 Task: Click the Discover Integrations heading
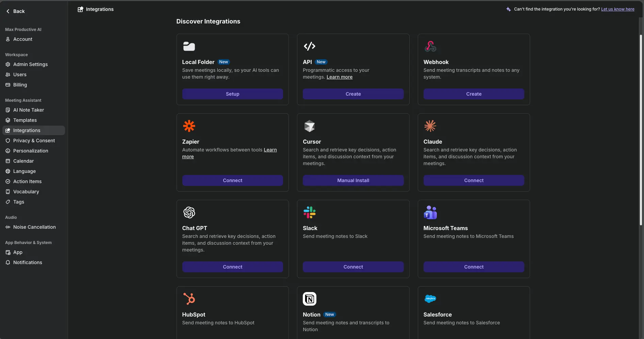click(x=208, y=21)
